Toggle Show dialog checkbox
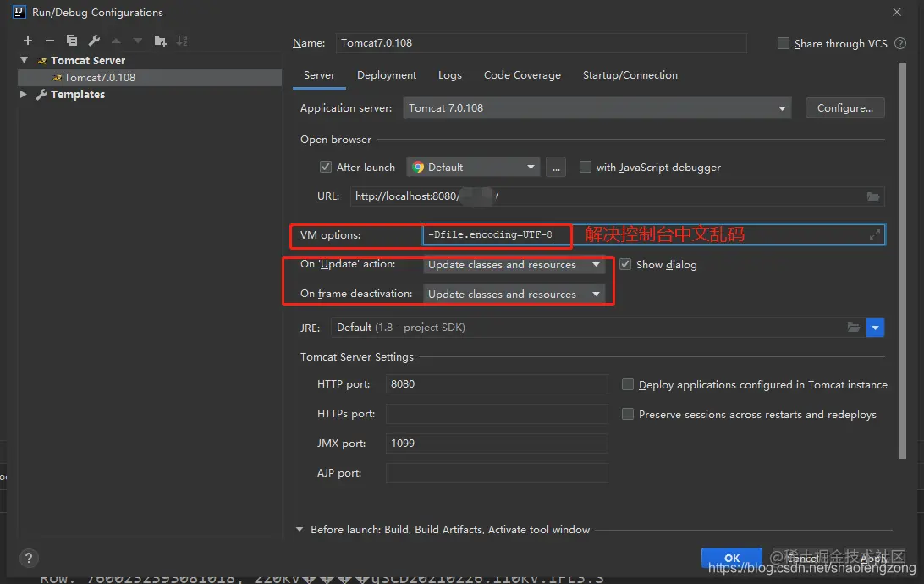 pos(625,264)
